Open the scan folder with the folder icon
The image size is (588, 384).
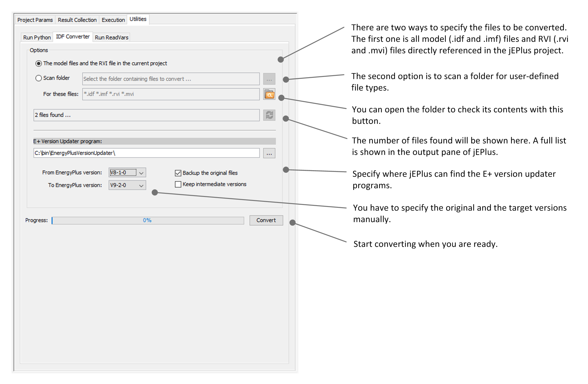coord(269,94)
